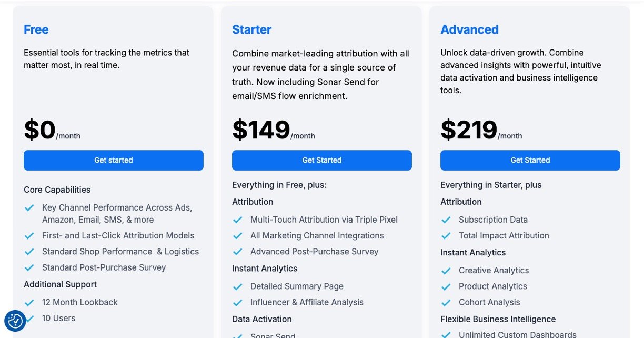Click checkmark next to 12 Month Lookback
Screen dimensions: 644x338
pos(29,302)
